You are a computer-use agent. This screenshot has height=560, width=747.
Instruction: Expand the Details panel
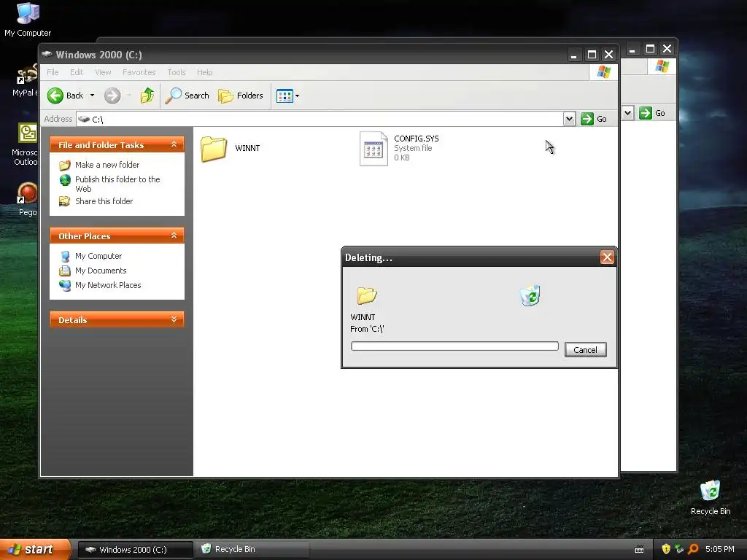(x=174, y=319)
